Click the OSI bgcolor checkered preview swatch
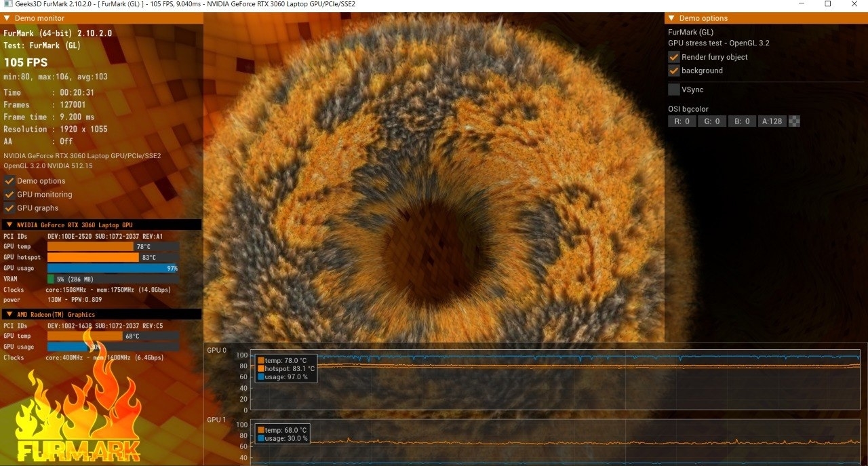 [794, 121]
